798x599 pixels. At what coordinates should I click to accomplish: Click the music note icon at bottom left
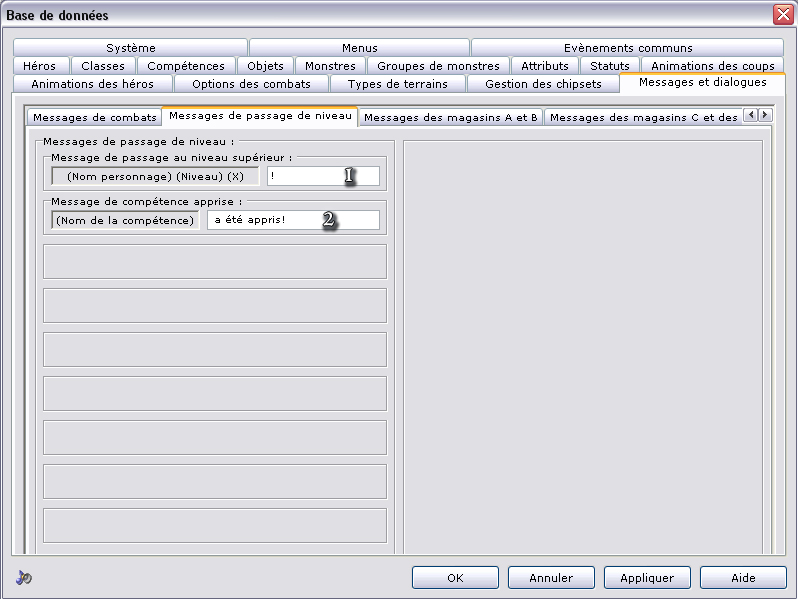click(x=24, y=577)
